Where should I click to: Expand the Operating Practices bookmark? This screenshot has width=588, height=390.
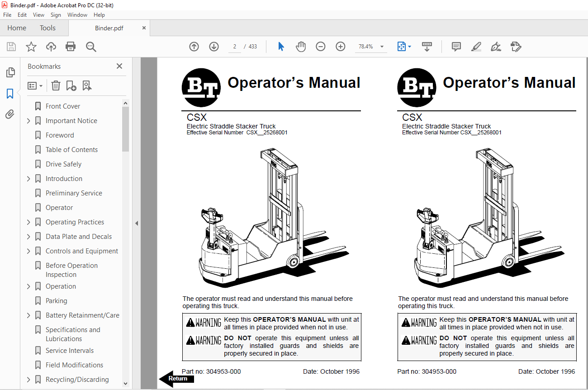click(28, 222)
